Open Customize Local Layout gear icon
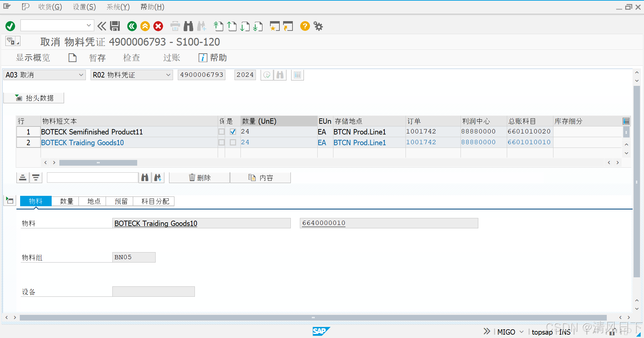The height and width of the screenshot is (338, 644). point(318,26)
